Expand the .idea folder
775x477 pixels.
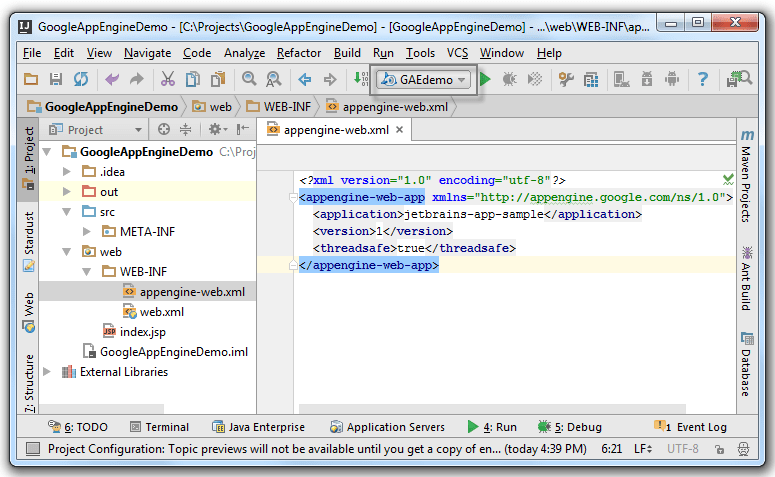point(67,172)
